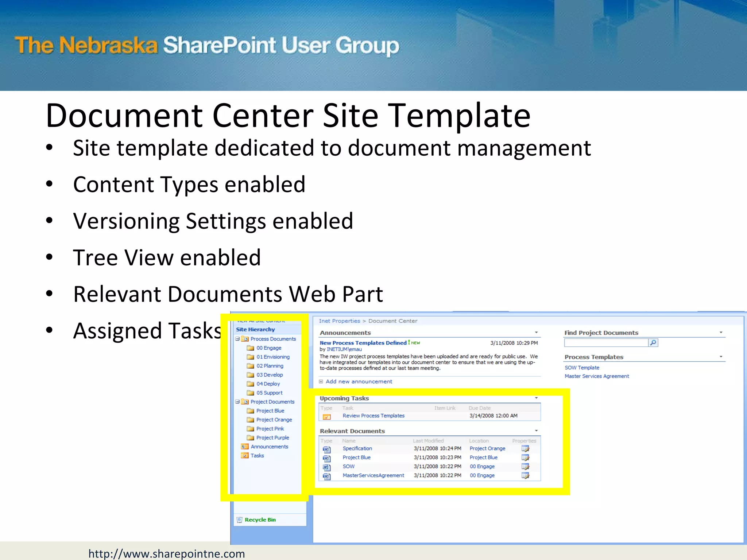The width and height of the screenshot is (747, 560).
Task: Click the Project Orange folder icon
Action: pyautogui.click(x=250, y=420)
